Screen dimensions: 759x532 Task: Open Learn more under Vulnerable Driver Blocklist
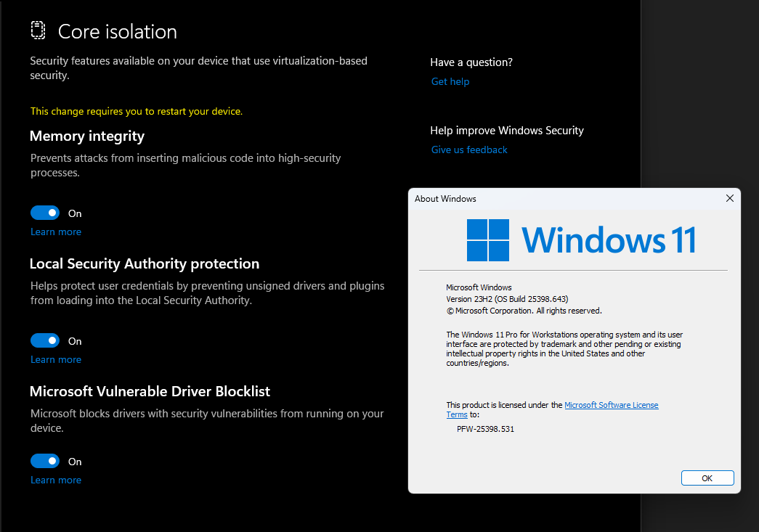(x=56, y=480)
